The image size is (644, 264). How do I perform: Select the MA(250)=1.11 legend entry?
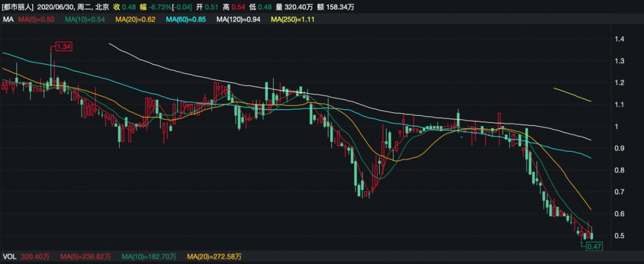click(x=293, y=19)
